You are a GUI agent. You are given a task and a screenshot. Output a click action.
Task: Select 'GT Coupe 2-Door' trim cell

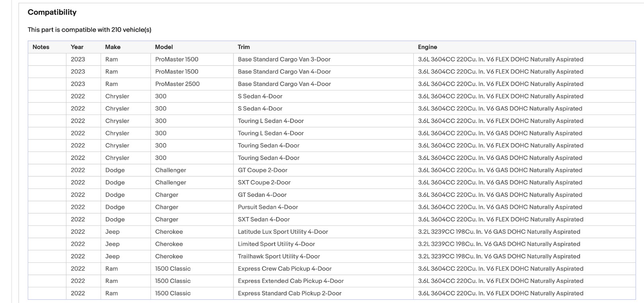click(323, 170)
